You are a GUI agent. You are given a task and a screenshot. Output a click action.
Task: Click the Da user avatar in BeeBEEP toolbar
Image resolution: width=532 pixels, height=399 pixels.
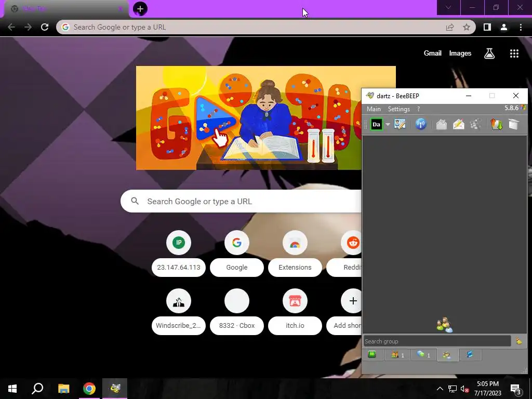(376, 125)
